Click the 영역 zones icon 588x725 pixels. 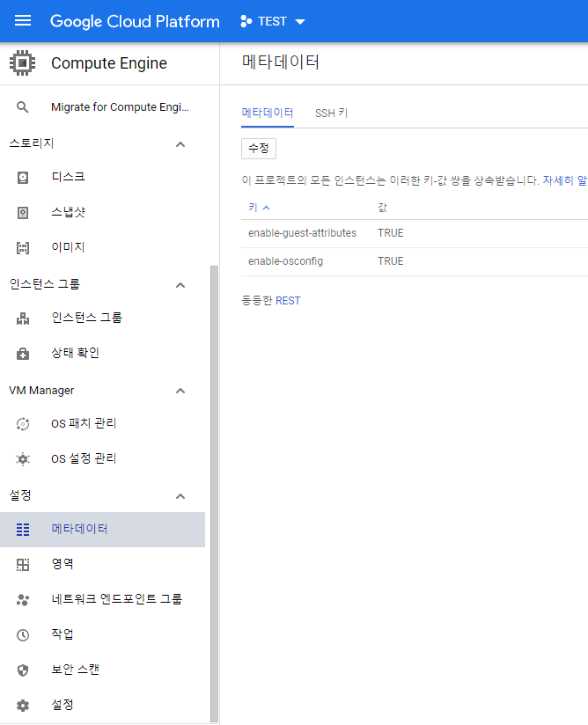point(23,565)
